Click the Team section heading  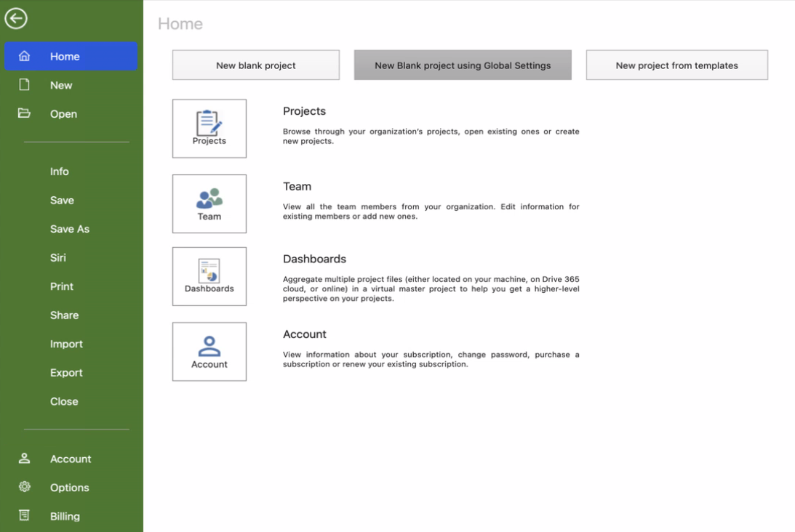pyautogui.click(x=297, y=187)
